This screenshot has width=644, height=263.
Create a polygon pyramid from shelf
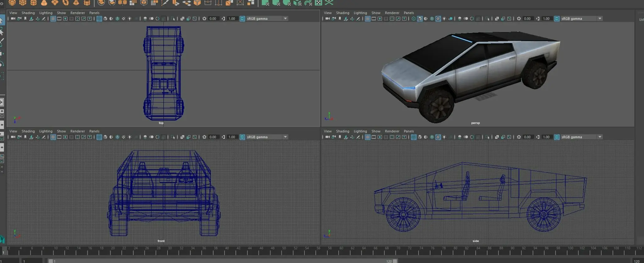(76, 3)
